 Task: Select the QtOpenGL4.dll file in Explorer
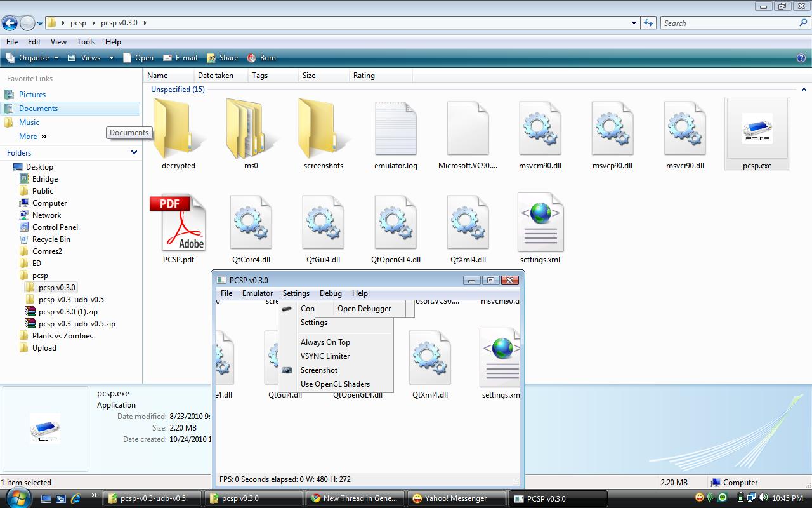click(395, 222)
